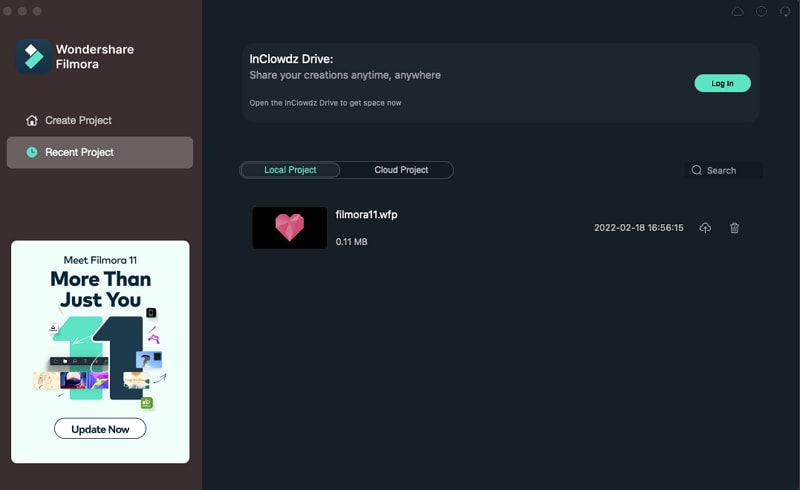The width and height of the screenshot is (800, 490).
Task: Click the Log In button
Action: point(722,83)
